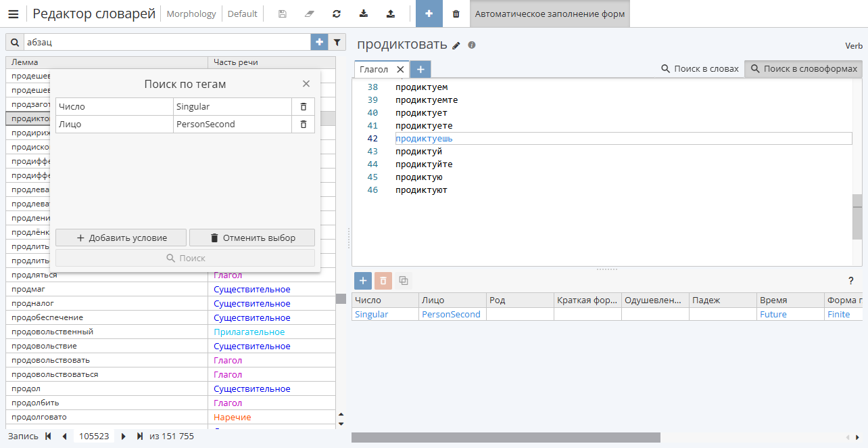Open the Singular value dropdown in the popup
This screenshot has width=868, height=448.
(233, 107)
